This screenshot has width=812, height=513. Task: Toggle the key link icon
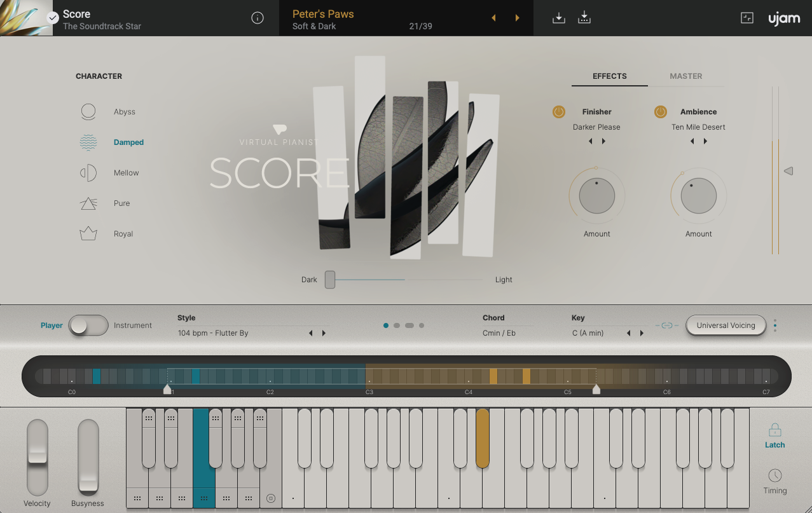pos(667,325)
